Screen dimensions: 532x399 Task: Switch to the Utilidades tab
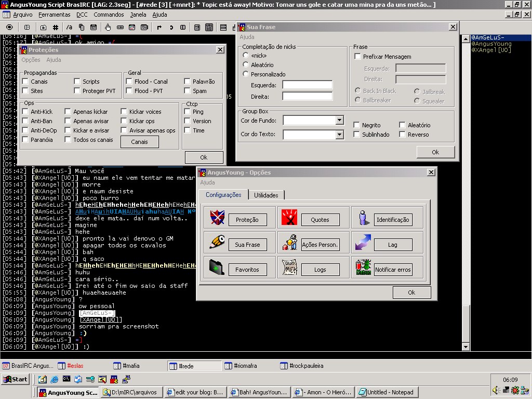click(266, 195)
